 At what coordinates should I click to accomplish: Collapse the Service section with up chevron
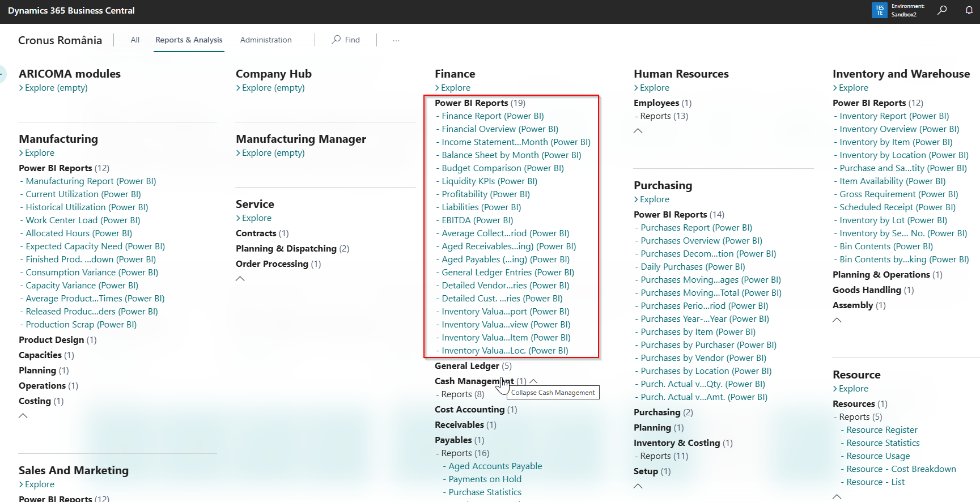click(240, 279)
